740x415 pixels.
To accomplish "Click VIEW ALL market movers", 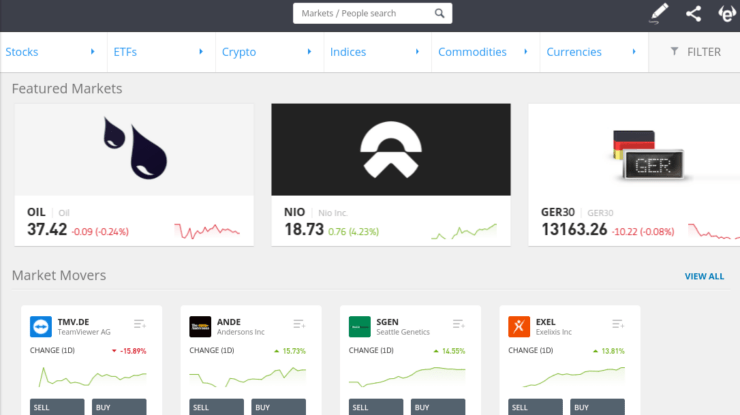I will (704, 276).
